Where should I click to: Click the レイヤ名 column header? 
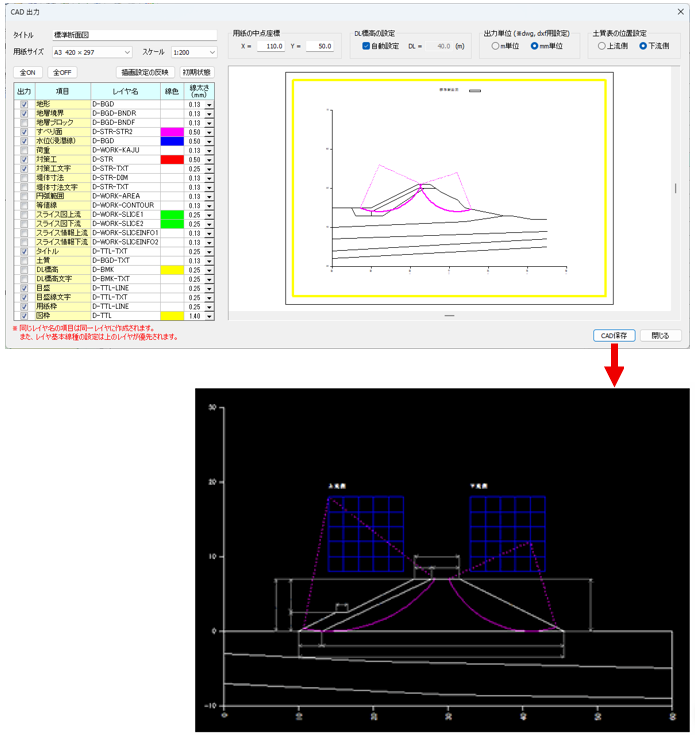[x=126, y=91]
